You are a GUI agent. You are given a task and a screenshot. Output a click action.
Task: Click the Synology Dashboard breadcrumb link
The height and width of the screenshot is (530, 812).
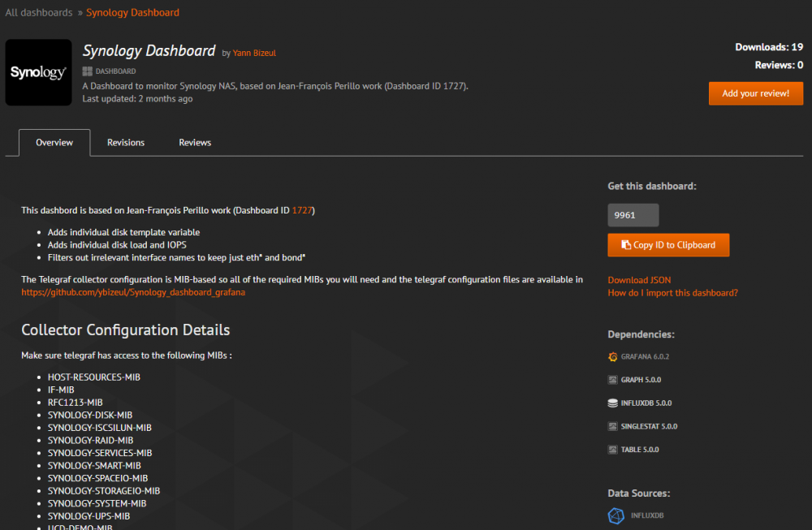[132, 12]
